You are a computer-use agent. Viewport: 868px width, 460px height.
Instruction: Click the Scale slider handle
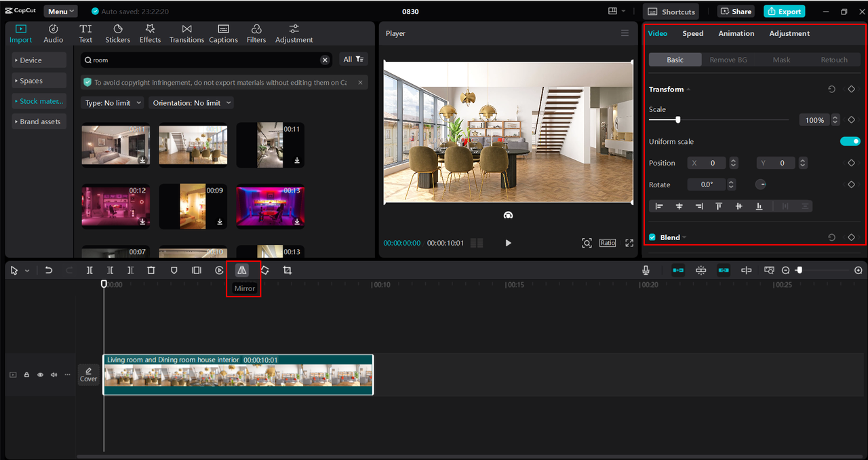point(677,119)
